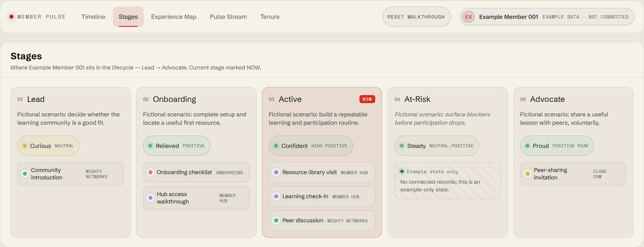Switch to the Experience Map tab
The image size is (644, 247).
pyautogui.click(x=174, y=17)
